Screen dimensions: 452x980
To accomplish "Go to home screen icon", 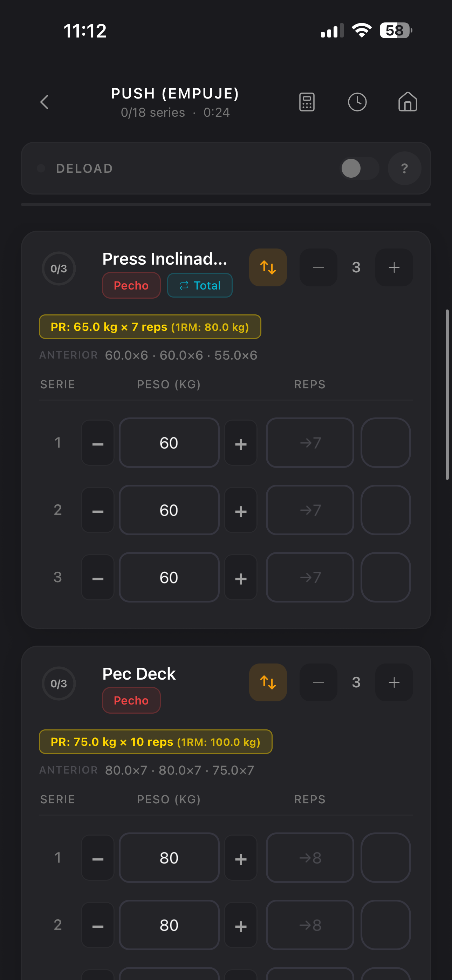I will 408,102.
